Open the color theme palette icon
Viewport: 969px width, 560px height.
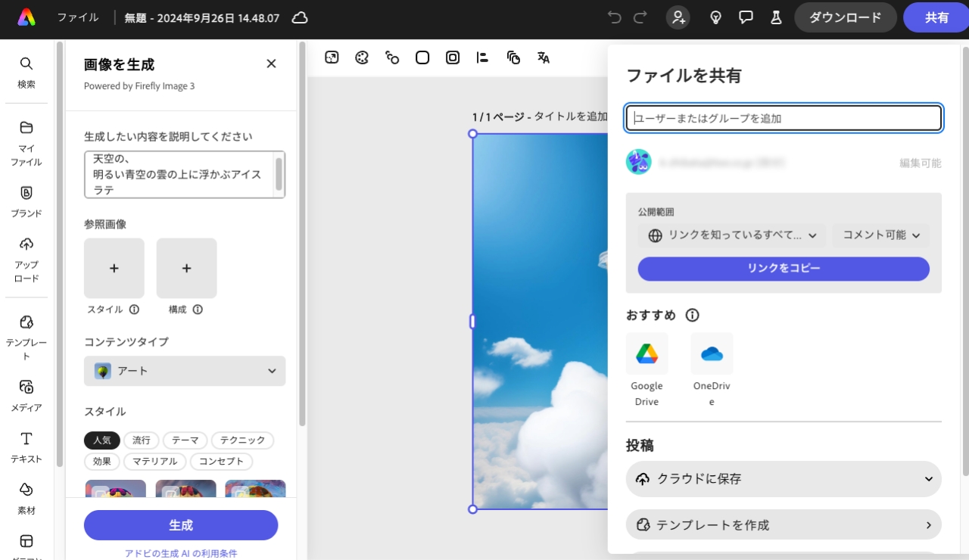(362, 58)
